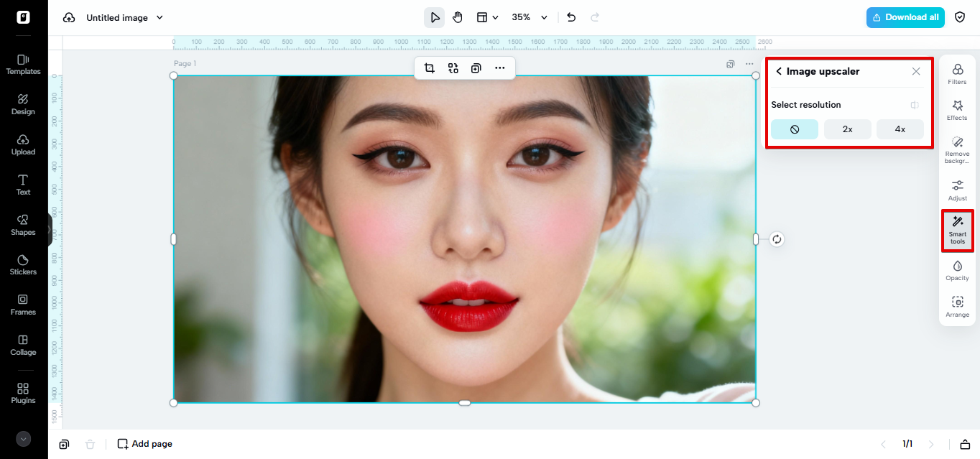The height and width of the screenshot is (459, 980).
Task: Select the 2x upscale resolution
Action: (x=847, y=129)
